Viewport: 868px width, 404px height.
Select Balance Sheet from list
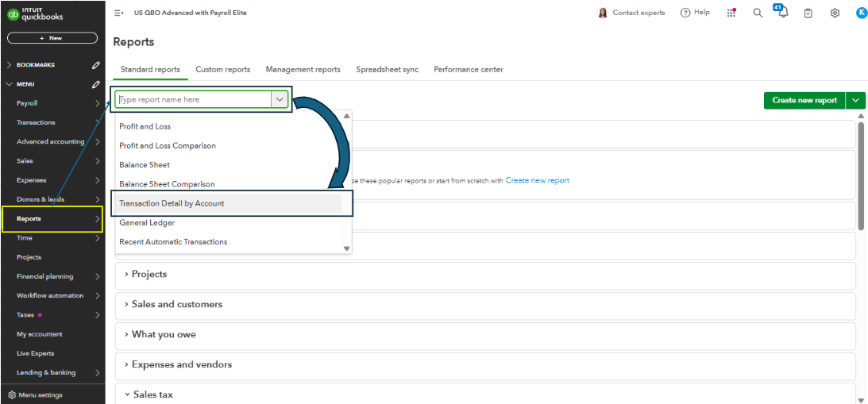click(145, 165)
